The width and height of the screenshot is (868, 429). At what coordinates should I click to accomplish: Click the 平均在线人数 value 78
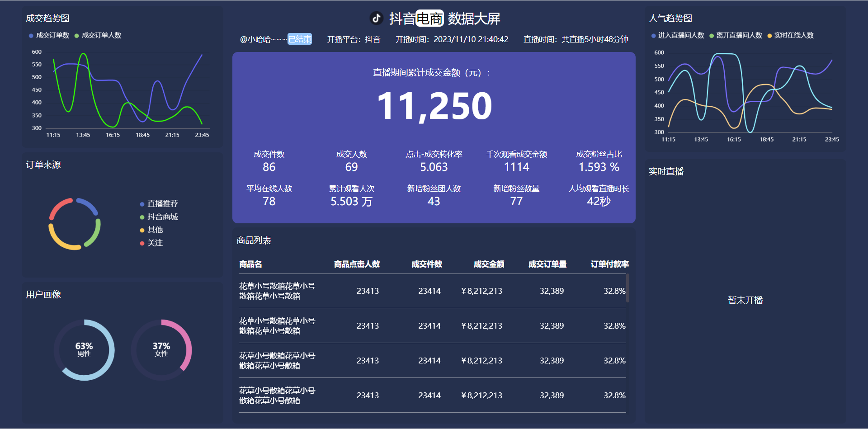tap(269, 202)
